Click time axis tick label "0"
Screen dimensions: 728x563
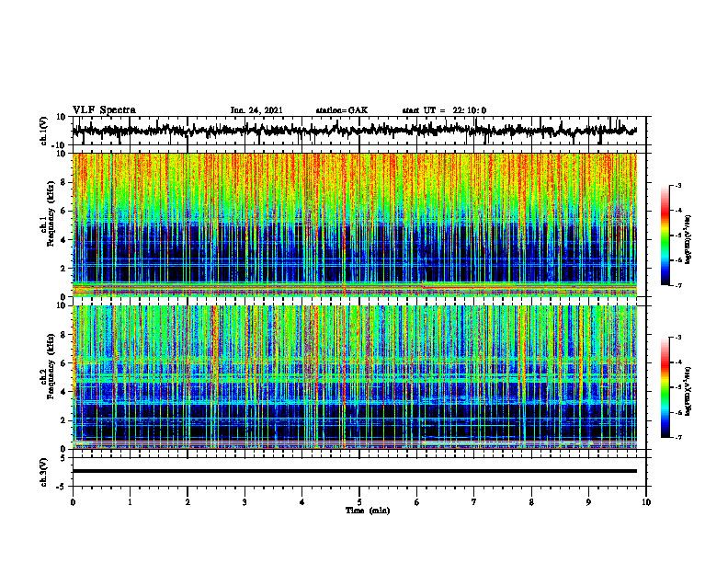[x=73, y=502]
